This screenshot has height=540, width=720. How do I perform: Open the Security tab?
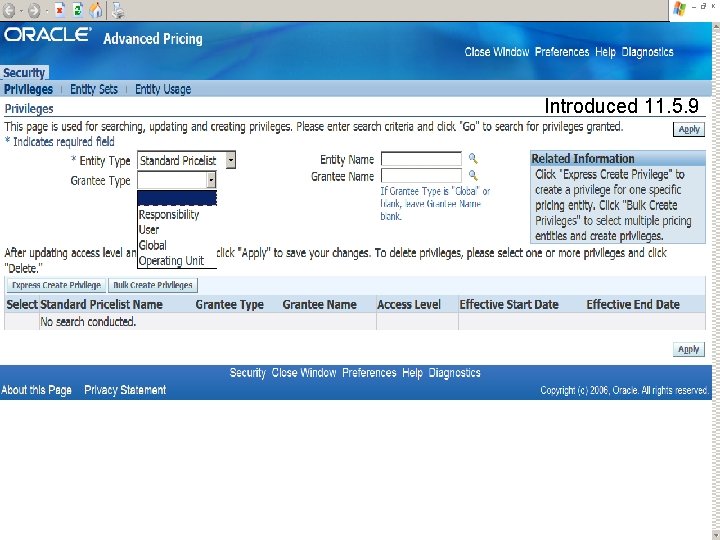point(24,73)
